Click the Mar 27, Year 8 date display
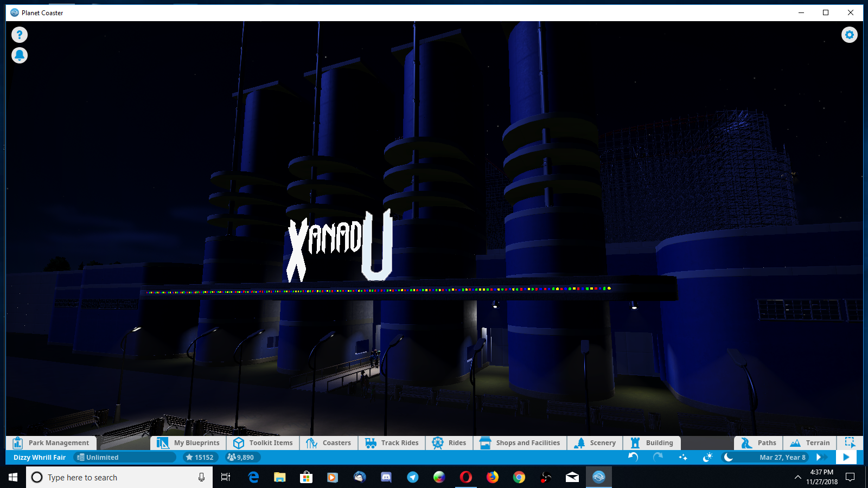 tap(782, 458)
